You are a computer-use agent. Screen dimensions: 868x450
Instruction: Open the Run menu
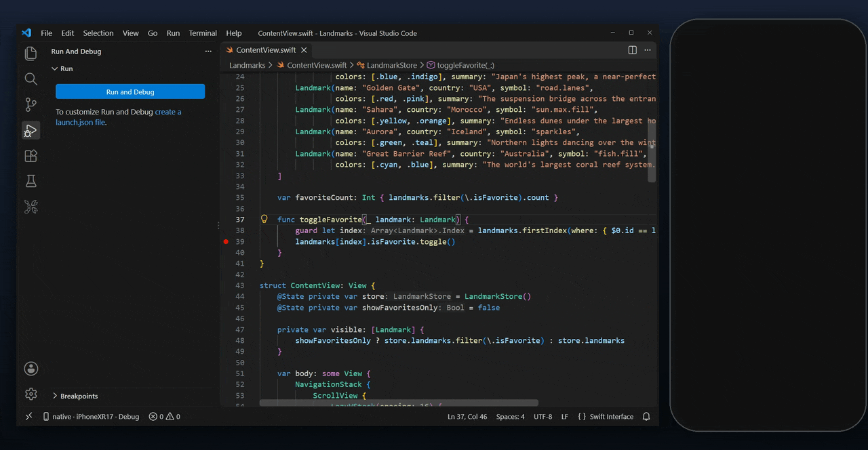click(x=173, y=33)
